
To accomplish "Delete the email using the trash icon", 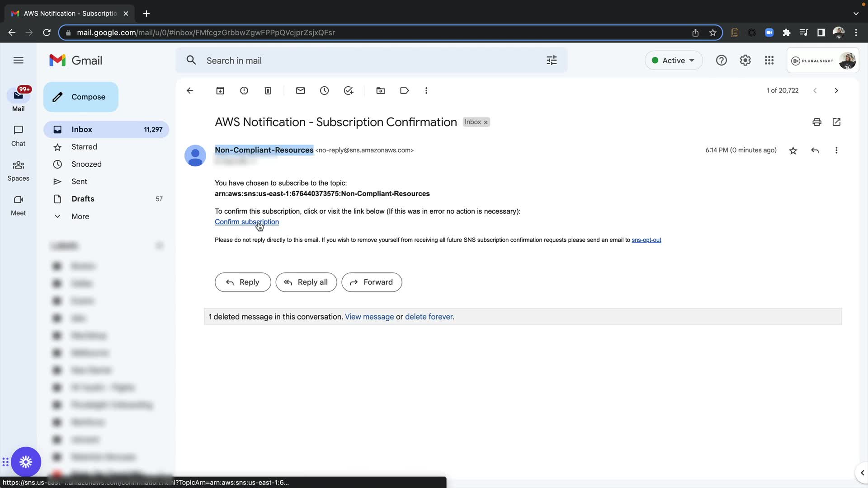I will point(268,91).
